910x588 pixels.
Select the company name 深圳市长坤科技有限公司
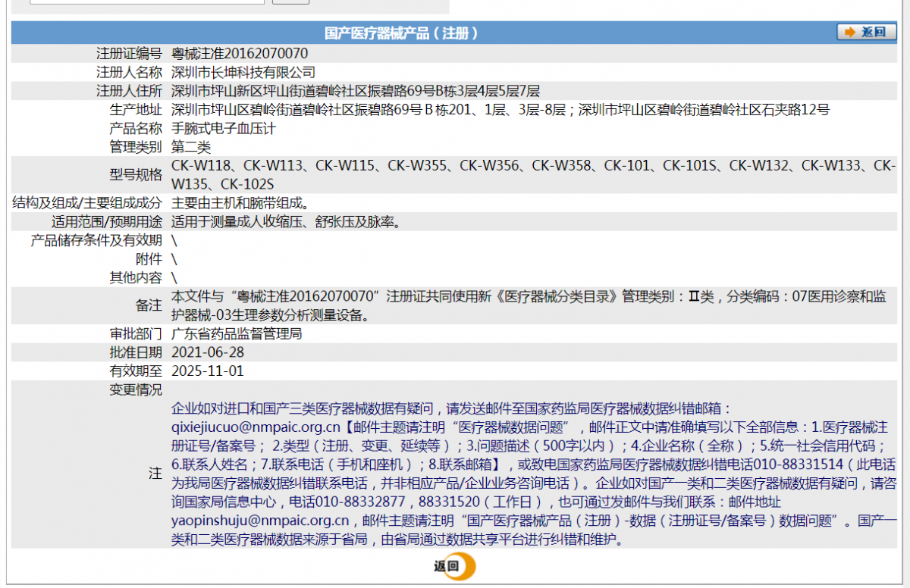(243, 72)
